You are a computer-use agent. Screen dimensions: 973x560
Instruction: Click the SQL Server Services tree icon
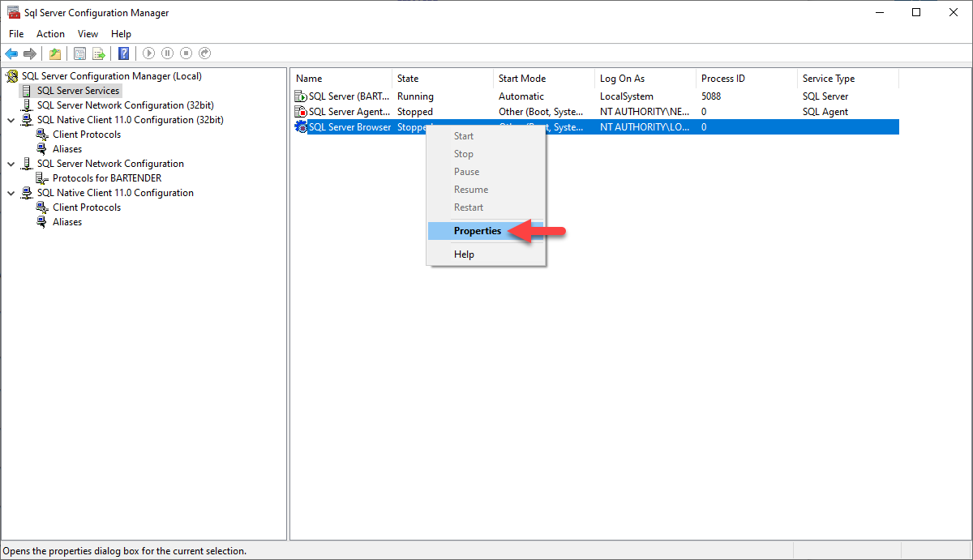[x=27, y=91]
